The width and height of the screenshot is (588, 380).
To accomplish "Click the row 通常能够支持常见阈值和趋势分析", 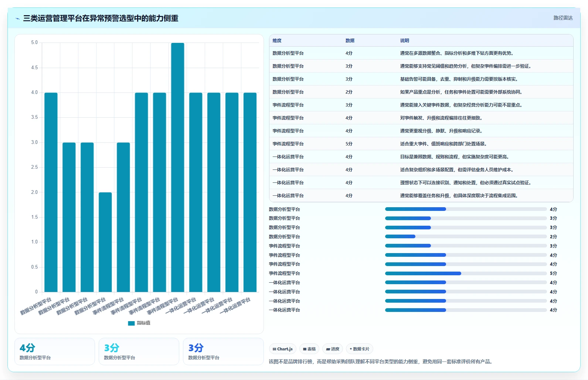I will point(421,66).
